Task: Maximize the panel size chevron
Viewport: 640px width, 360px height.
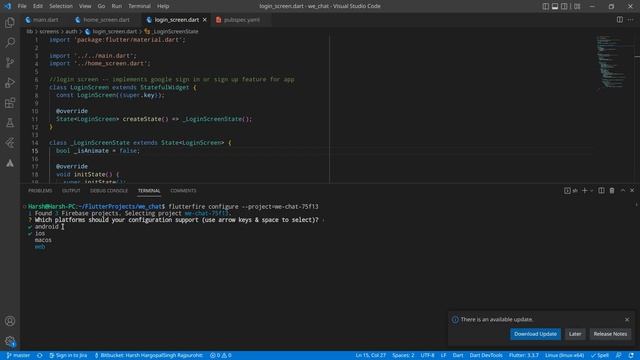Action: coord(623,191)
